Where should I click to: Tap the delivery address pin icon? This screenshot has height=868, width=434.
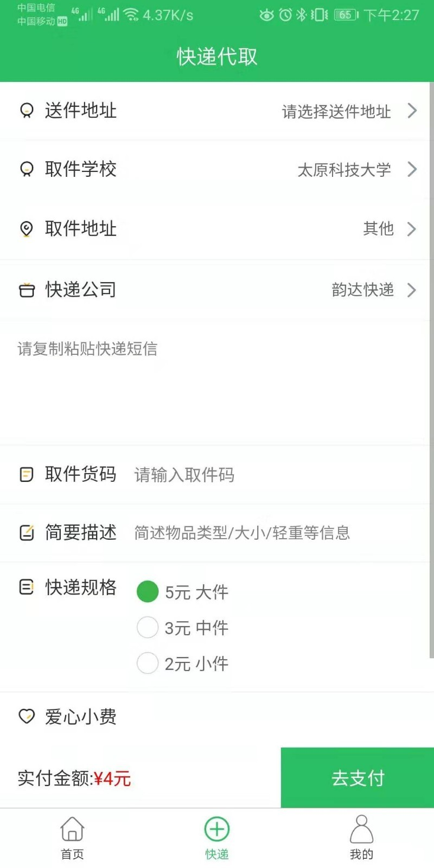tap(26, 111)
